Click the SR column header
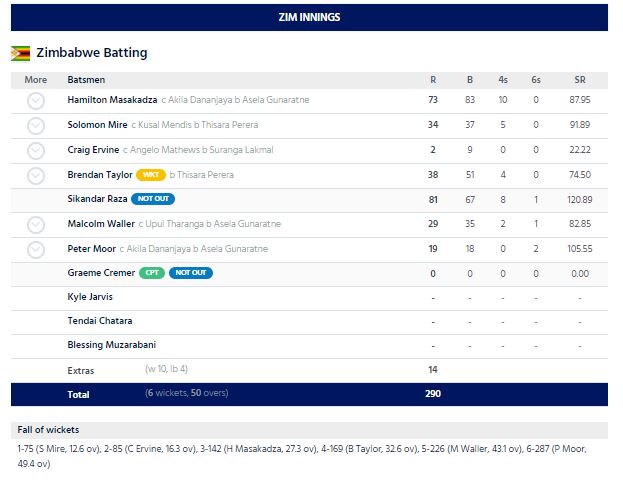 pos(580,79)
